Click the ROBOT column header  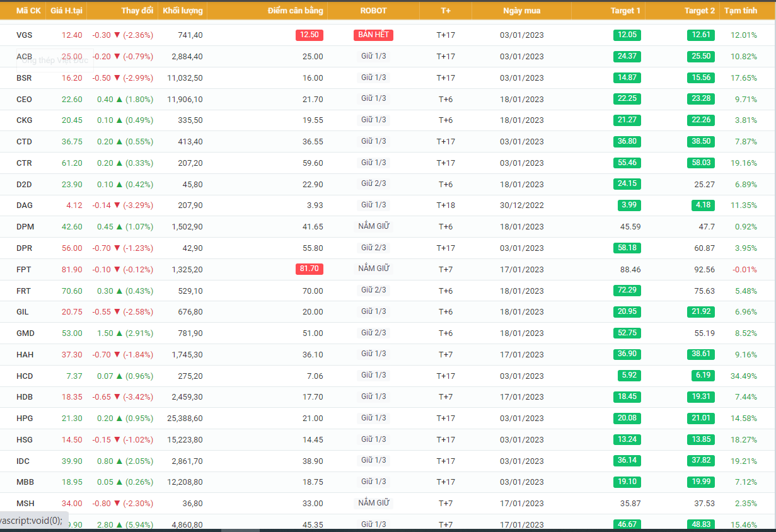coord(373,11)
